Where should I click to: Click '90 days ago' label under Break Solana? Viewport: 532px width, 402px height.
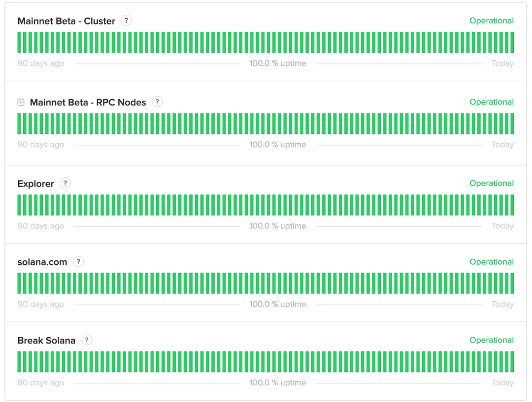41,383
